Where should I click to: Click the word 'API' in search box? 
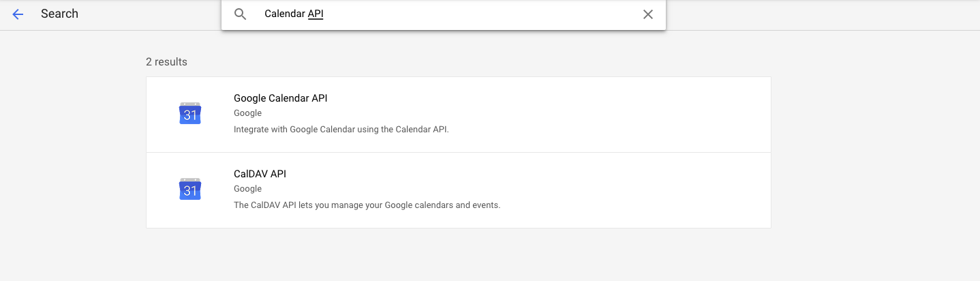316,14
